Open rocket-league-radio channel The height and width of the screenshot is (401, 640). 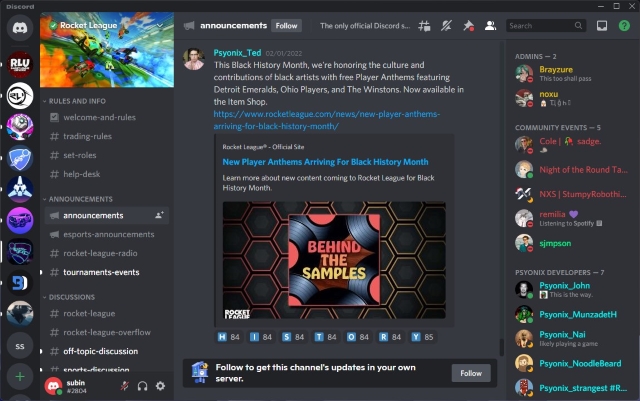[107, 253]
